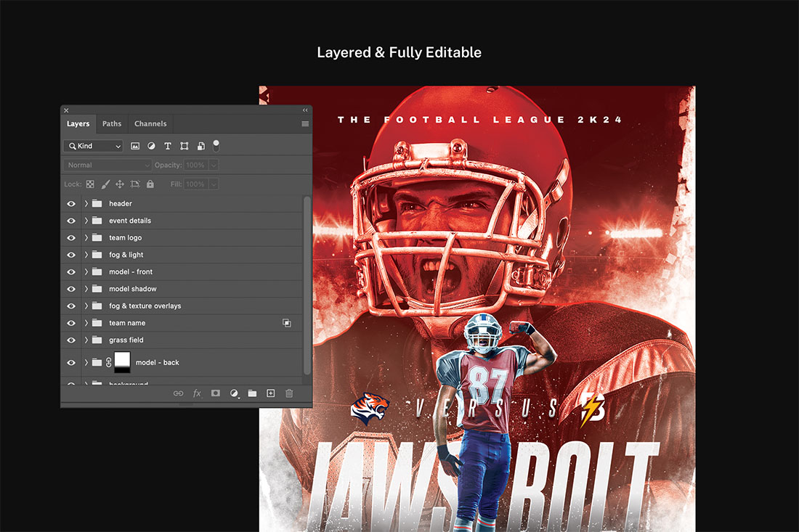Create a new layer icon

271,393
